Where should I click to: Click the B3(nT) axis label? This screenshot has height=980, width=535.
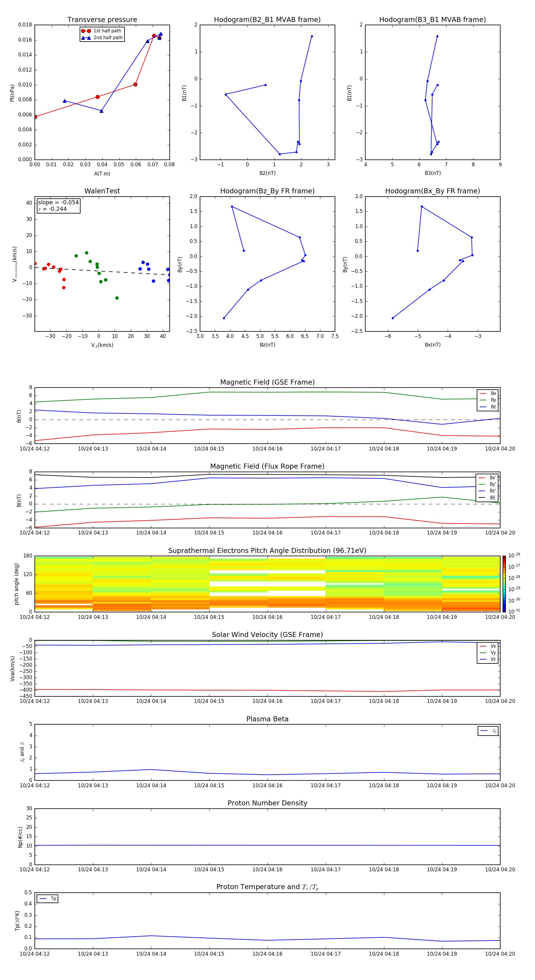432,173
